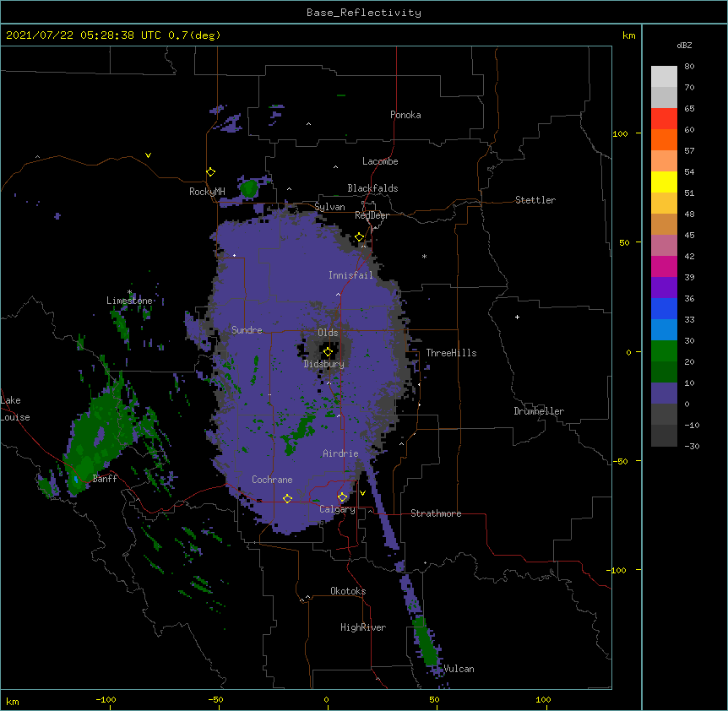Select the slate purple 0-10 dBZ swatch

(664, 393)
